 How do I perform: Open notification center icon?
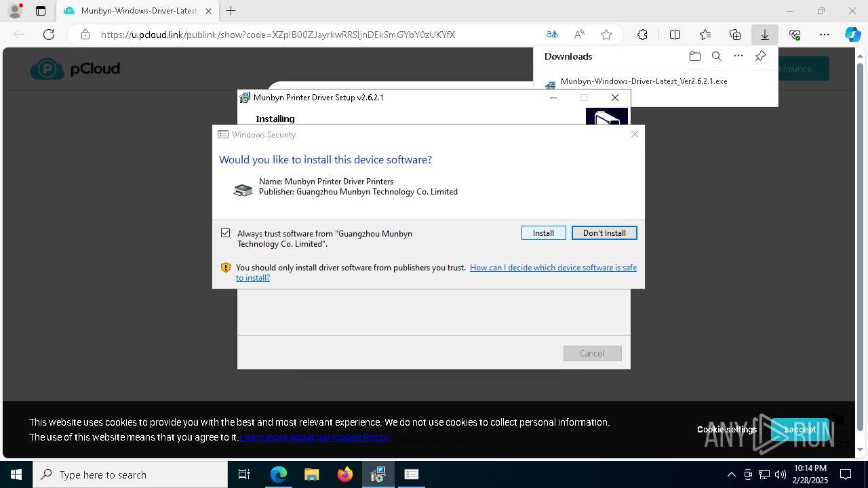846,474
